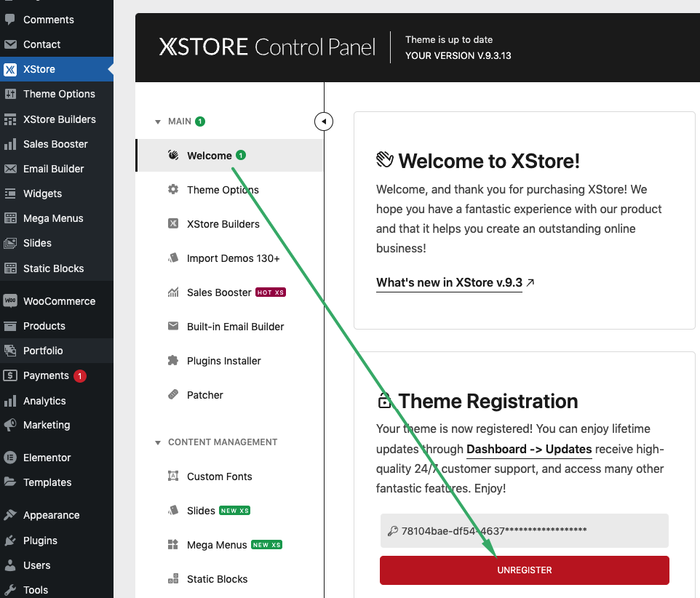The width and height of the screenshot is (700, 598).
Task: Click the Sales Booster bar chart icon in WordPress sidebar
Action: click(x=9, y=144)
